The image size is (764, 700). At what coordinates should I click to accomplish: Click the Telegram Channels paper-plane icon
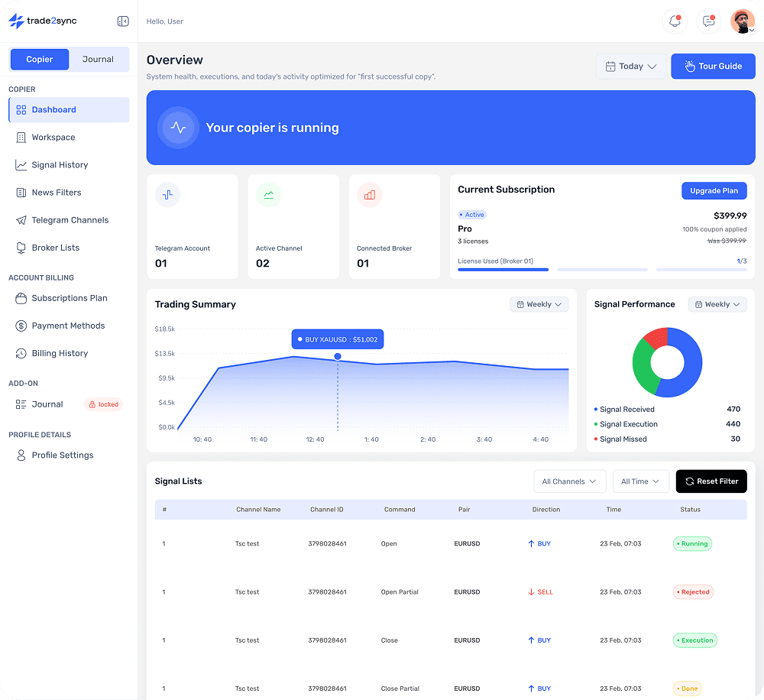coord(21,220)
